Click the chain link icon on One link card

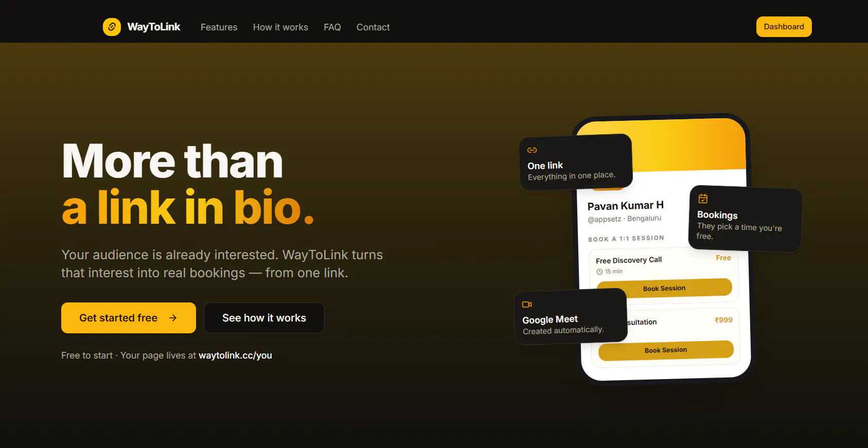tap(532, 150)
